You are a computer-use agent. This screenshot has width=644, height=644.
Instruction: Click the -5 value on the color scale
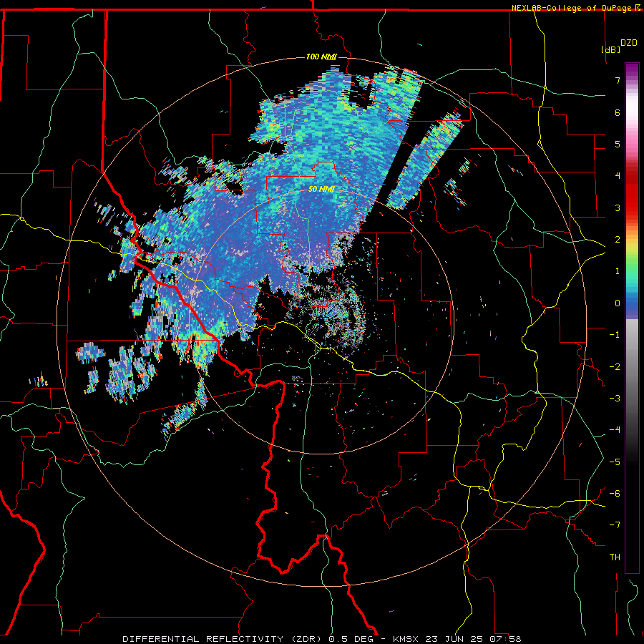[615, 462]
